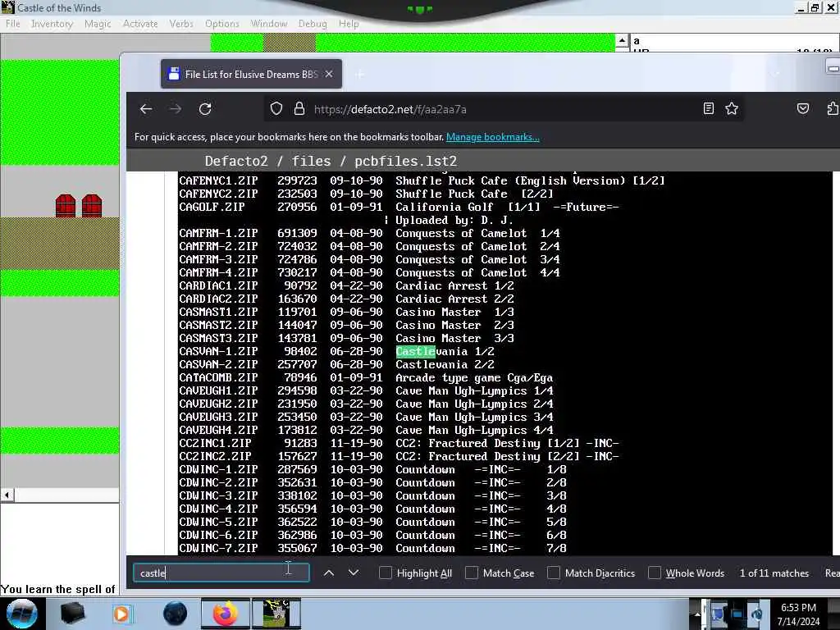Image resolution: width=840 pixels, height=630 pixels.
Task: Open the Verbs menu
Action: (181, 24)
